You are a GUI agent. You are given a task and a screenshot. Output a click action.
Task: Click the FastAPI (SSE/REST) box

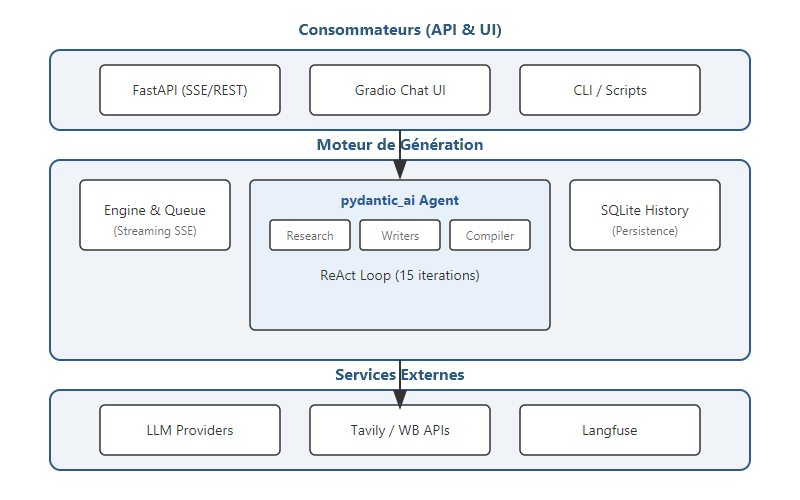[x=190, y=90]
